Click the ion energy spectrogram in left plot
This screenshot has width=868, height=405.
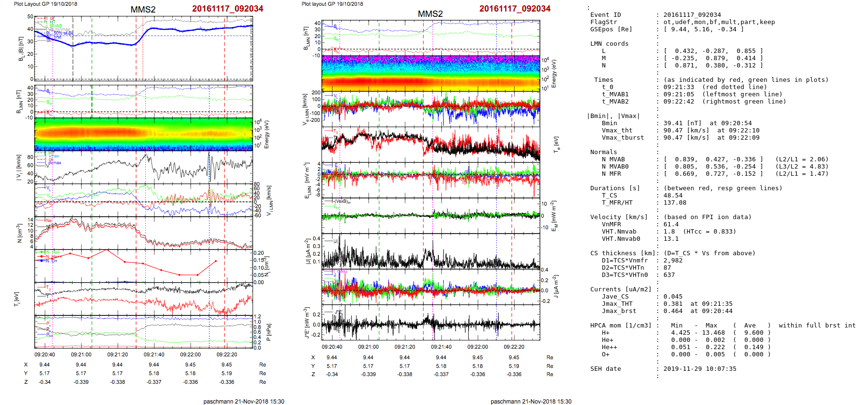pos(143,134)
